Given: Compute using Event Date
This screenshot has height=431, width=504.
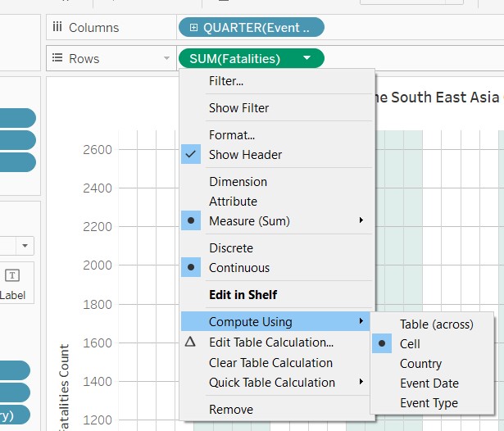Looking at the screenshot, I should 429,383.
